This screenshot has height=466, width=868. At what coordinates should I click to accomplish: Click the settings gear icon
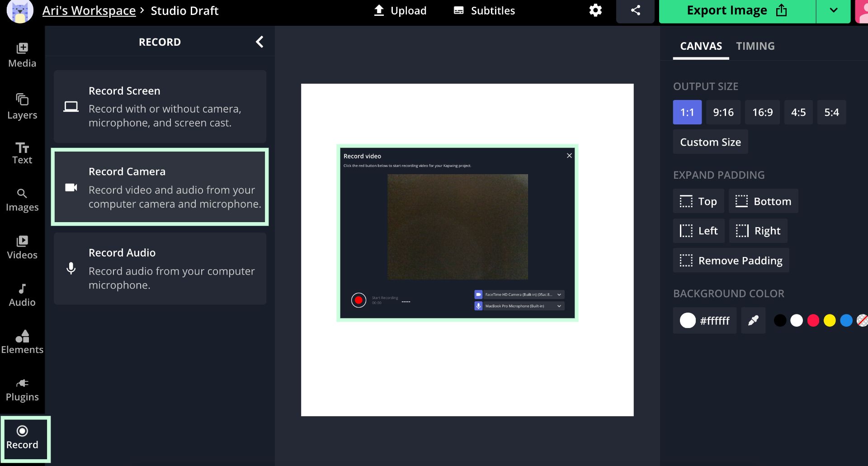[x=595, y=10]
